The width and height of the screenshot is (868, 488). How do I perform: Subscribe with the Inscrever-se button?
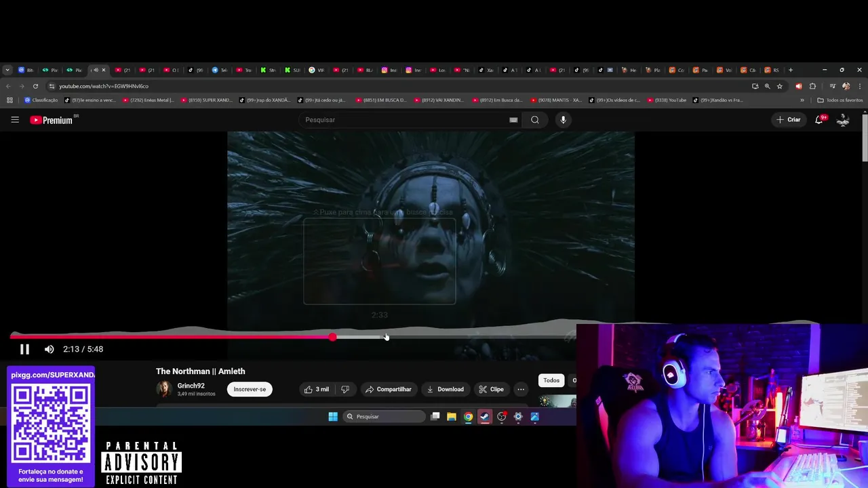pyautogui.click(x=250, y=389)
